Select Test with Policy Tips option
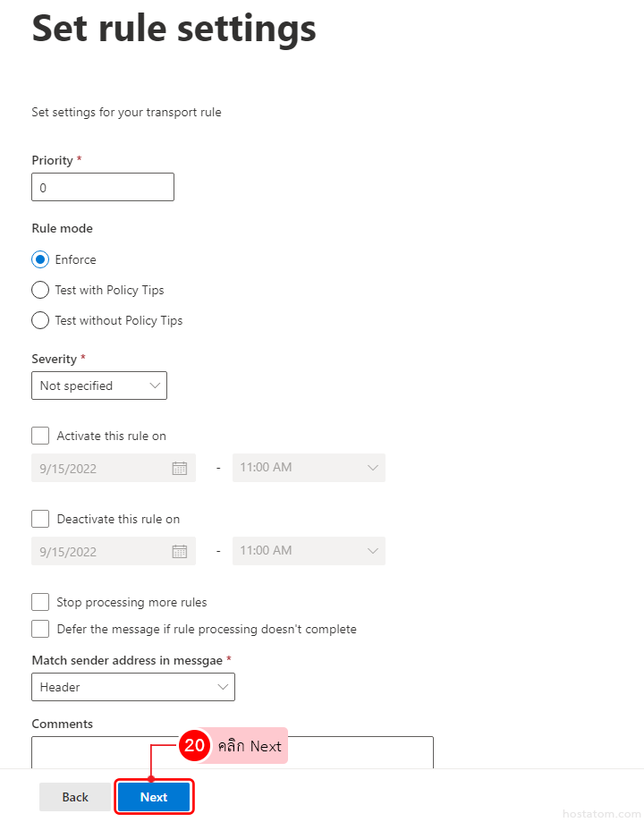 [40, 290]
